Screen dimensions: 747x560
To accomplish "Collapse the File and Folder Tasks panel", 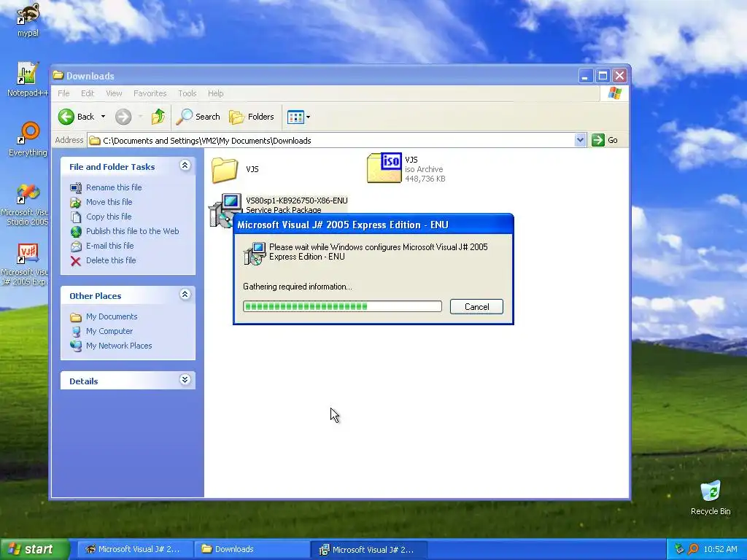I will pyautogui.click(x=185, y=166).
